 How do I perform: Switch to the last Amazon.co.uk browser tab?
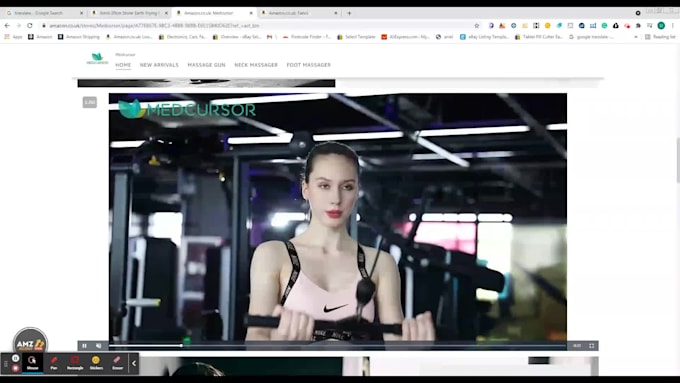click(x=298, y=13)
